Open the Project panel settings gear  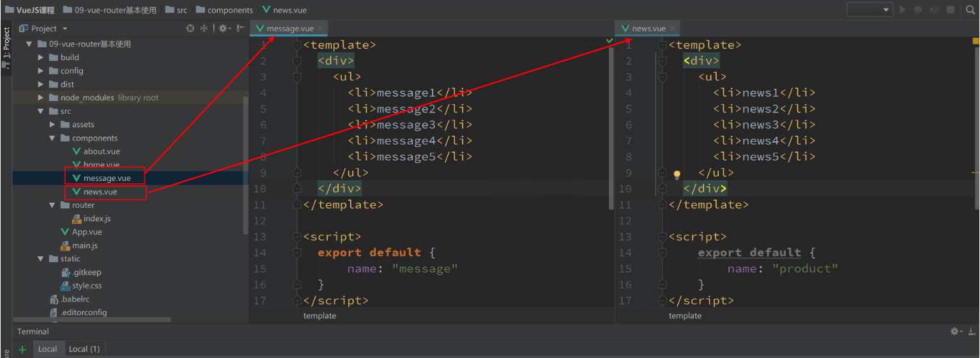pos(224,28)
